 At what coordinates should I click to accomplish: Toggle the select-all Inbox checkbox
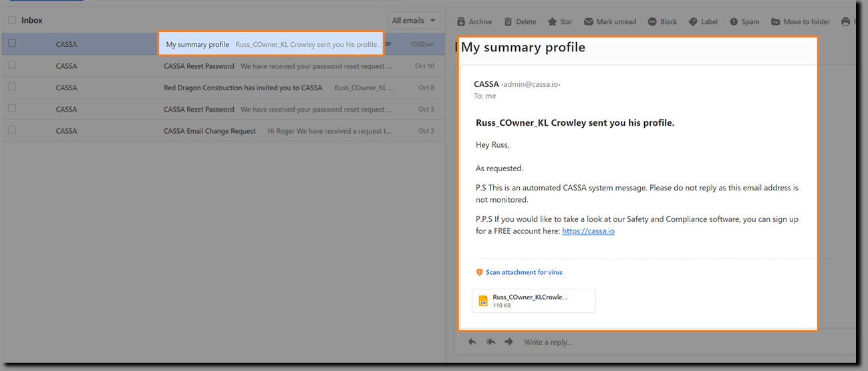[x=12, y=20]
